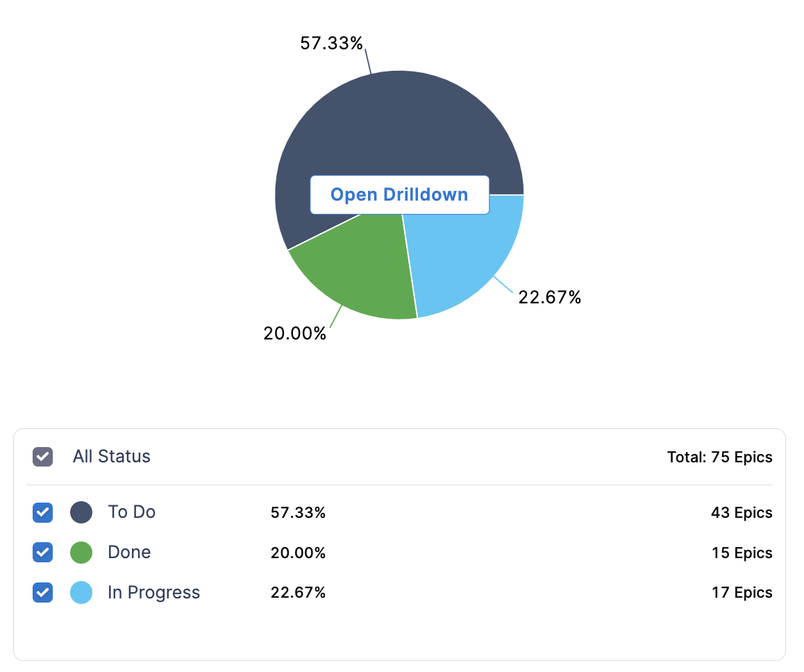Click the To Do legend label
The width and height of the screenshot is (804, 672).
point(131,512)
